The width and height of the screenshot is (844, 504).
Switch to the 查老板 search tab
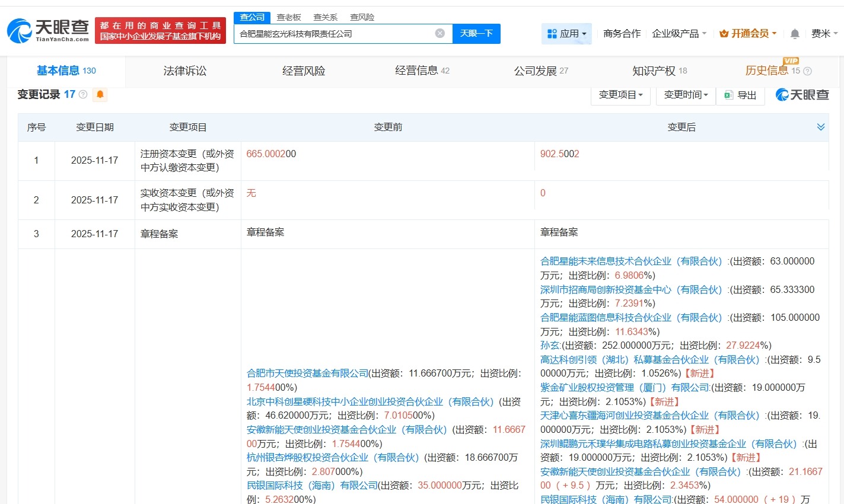click(x=289, y=17)
